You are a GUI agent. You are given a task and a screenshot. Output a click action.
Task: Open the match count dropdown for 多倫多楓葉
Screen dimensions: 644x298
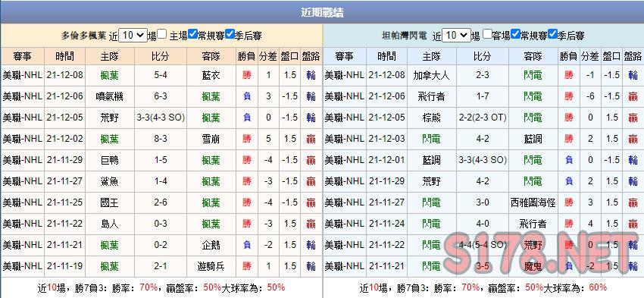133,36
